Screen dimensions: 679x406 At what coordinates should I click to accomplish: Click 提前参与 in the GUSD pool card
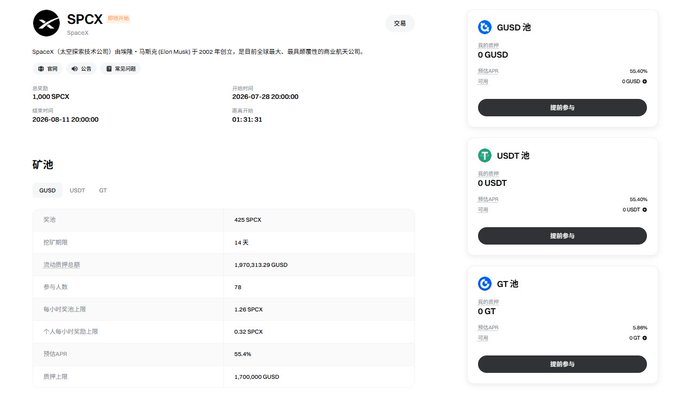point(562,107)
